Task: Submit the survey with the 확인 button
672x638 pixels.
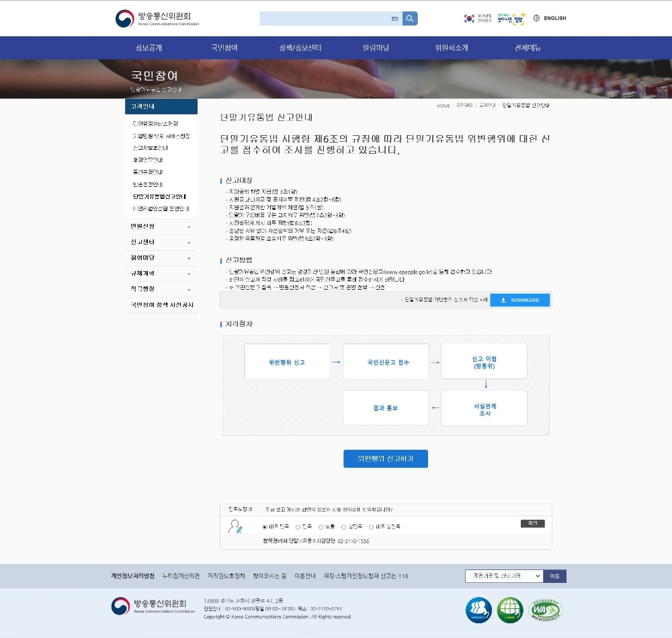Action: [532, 523]
